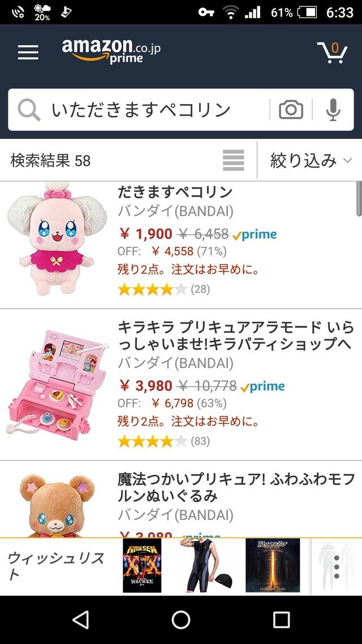Viewport: 362px width, 644px height.
Task: Open the Pekorin plush toy image
Action: click(57, 239)
